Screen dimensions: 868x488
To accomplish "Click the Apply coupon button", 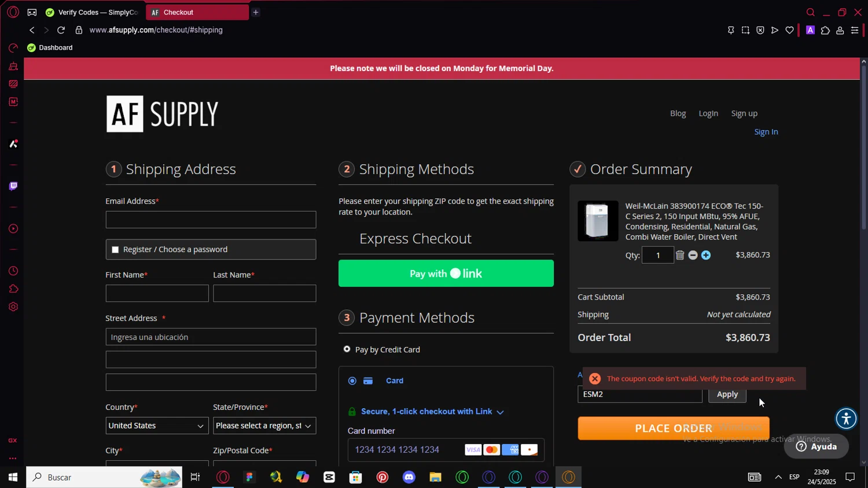I will 727,394.
